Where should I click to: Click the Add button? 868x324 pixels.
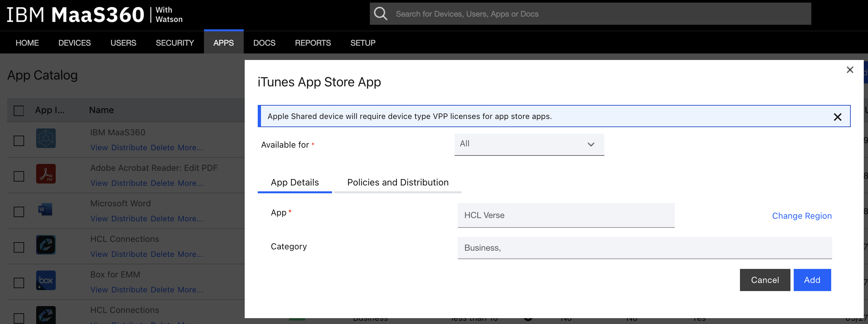(812, 280)
